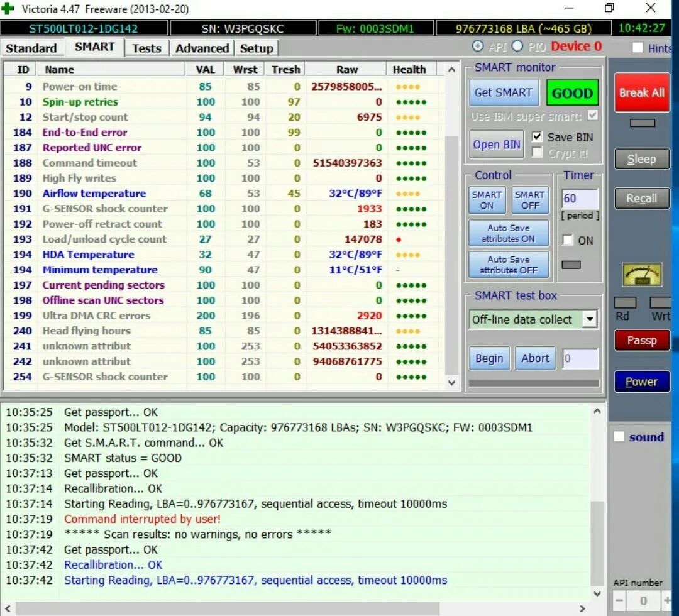Click the Rd indicator box
This screenshot has width=679, height=616.
click(625, 302)
